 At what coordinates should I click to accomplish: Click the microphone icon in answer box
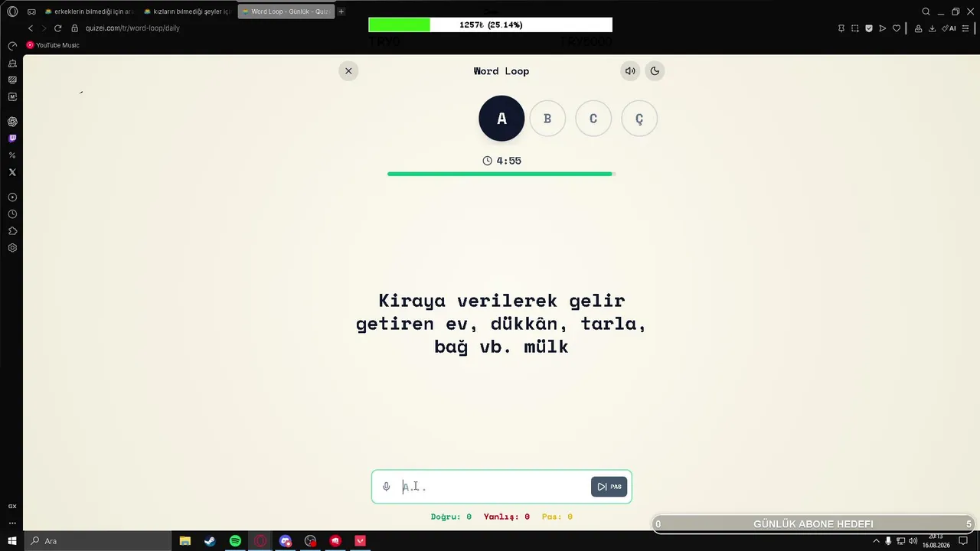(387, 487)
